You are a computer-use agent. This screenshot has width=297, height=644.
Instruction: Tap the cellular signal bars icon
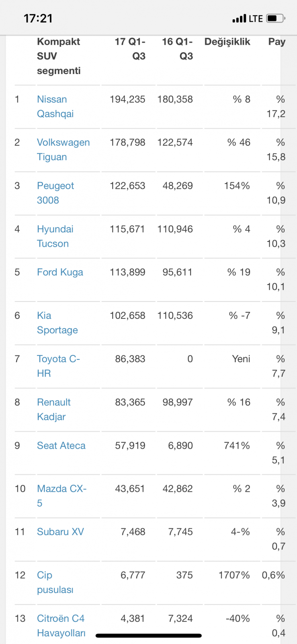pos(239,19)
